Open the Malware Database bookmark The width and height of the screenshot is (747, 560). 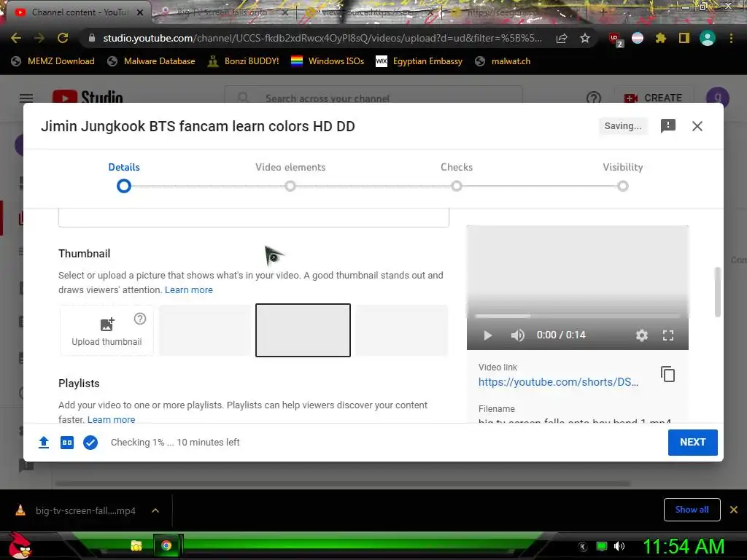(x=152, y=61)
